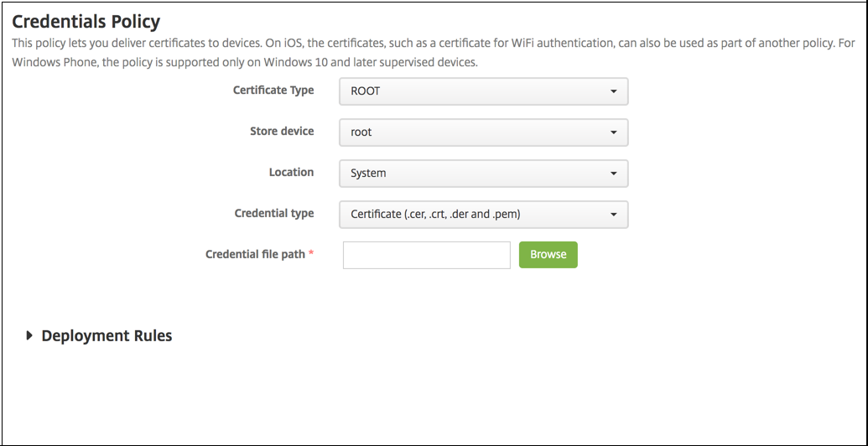Click the Certificate Type field label

coord(273,91)
